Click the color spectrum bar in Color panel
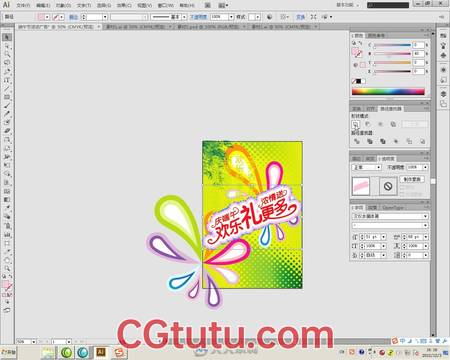 388,91
